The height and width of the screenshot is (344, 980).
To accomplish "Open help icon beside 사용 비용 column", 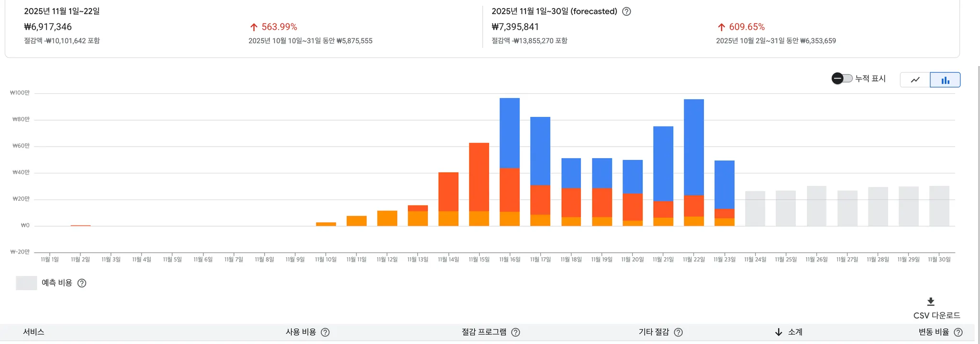I will tap(325, 332).
